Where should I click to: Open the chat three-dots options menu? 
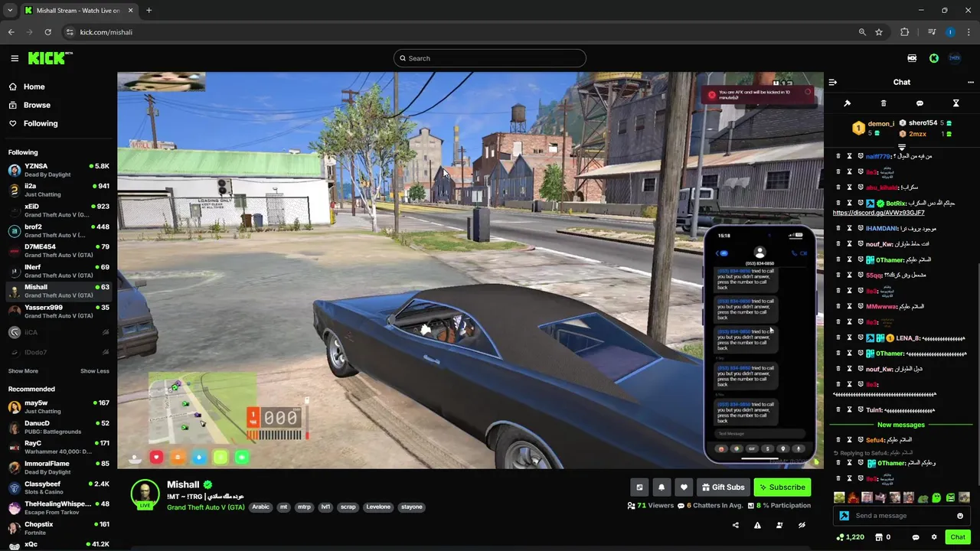pyautogui.click(x=971, y=82)
